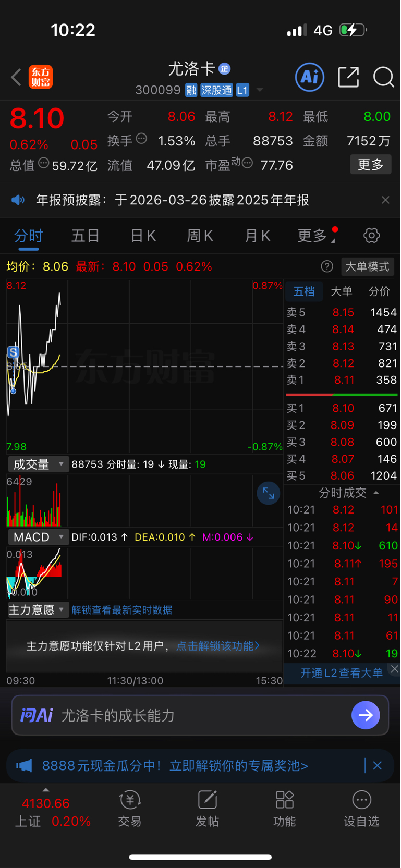Open 解锁查看最新实时数据 link
Screen dimensions: 401x868
pyautogui.click(x=121, y=610)
